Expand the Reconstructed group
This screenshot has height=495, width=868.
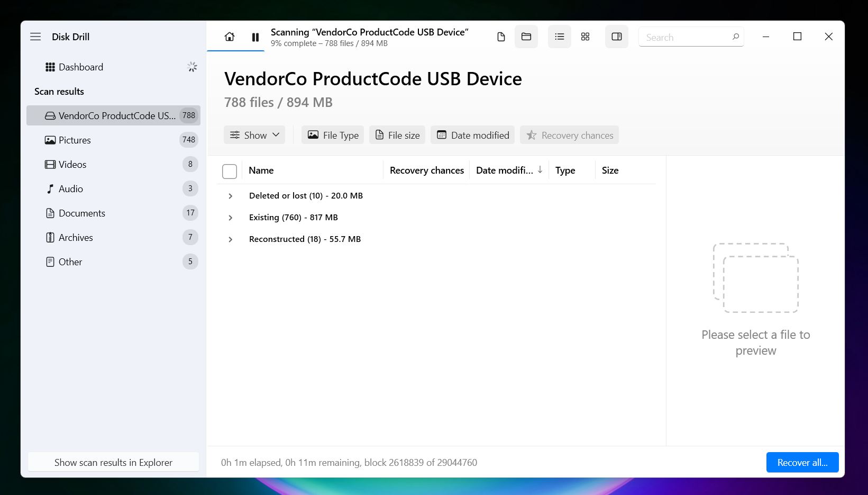231,239
